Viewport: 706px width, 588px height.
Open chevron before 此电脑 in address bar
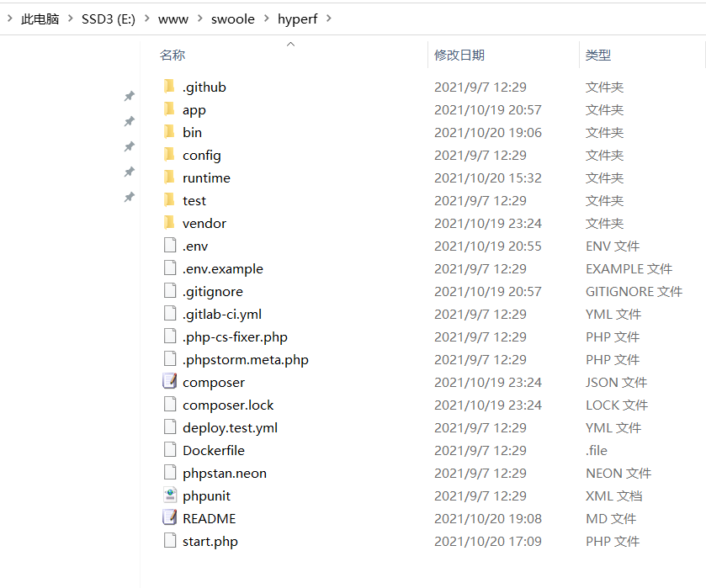pos(10,19)
